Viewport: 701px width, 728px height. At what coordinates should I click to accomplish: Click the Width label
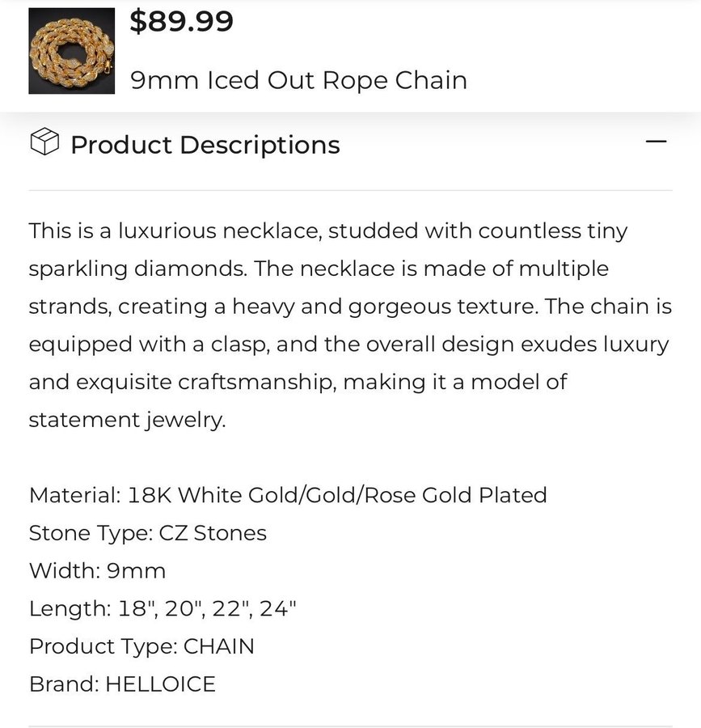coord(64,571)
